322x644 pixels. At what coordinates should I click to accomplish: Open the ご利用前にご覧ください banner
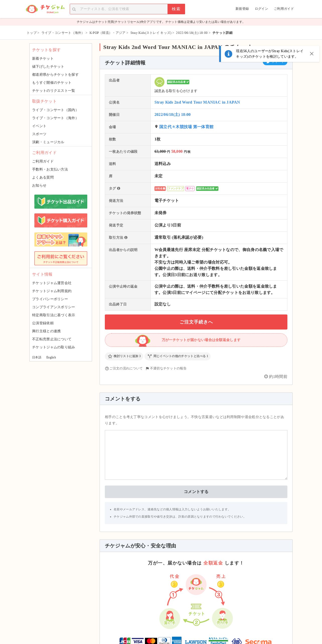pos(61,258)
